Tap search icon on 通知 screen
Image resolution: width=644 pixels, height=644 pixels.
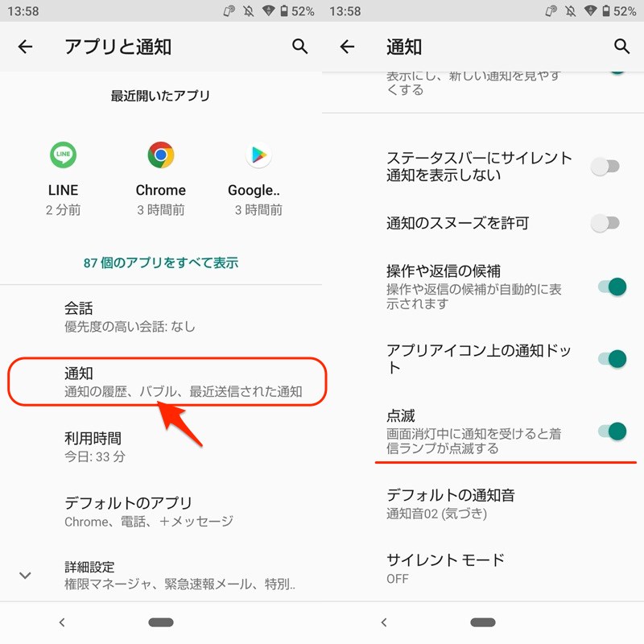621,47
